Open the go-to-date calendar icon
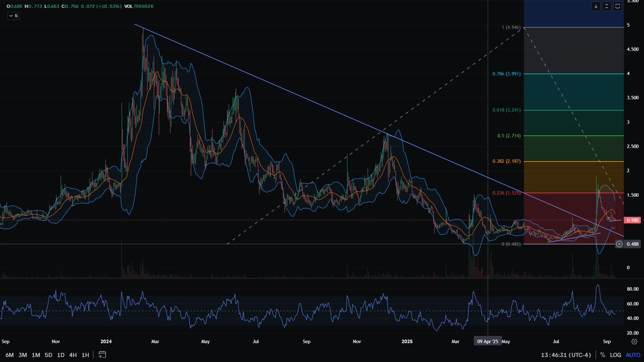Image resolution: width=644 pixels, height=362 pixels. pos(103,354)
